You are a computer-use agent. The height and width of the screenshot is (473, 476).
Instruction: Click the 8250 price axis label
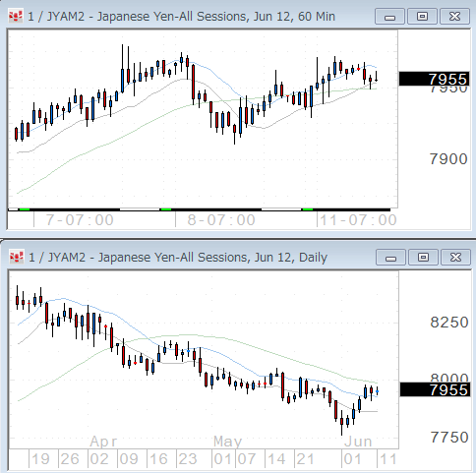tap(449, 323)
